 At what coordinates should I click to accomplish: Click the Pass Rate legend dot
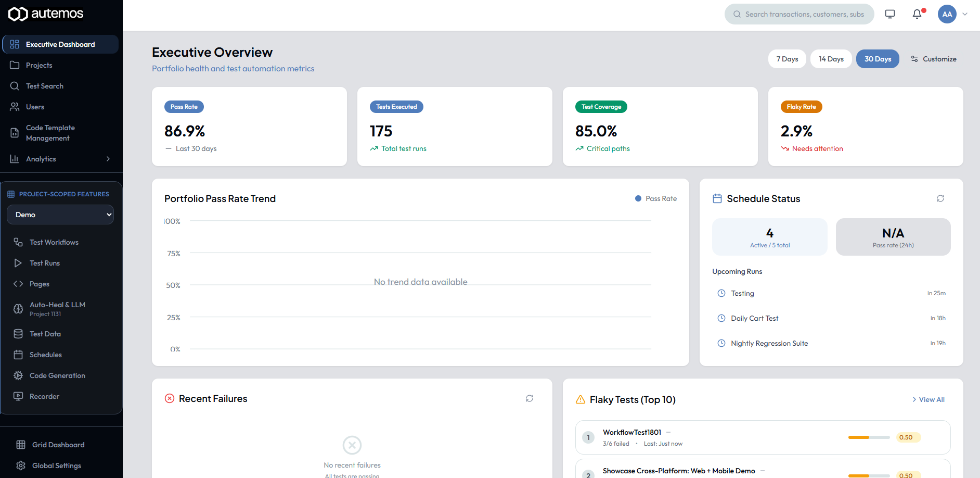coord(638,198)
